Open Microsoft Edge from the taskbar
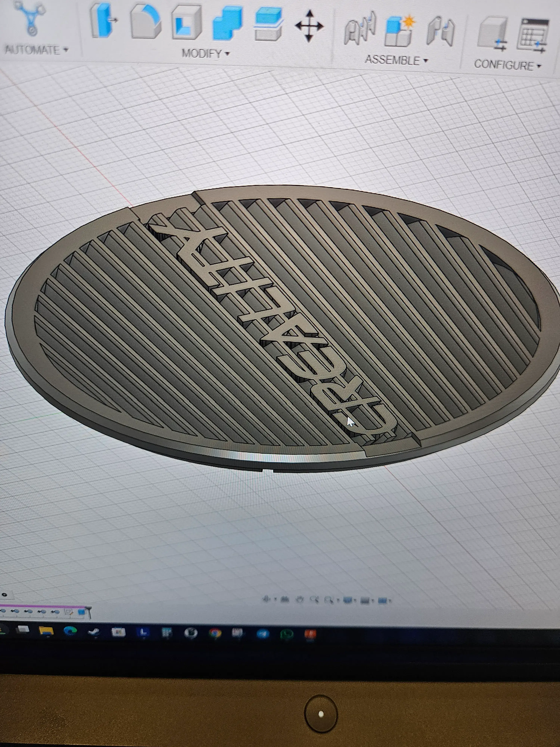Image resolution: width=560 pixels, height=747 pixels. (70, 631)
